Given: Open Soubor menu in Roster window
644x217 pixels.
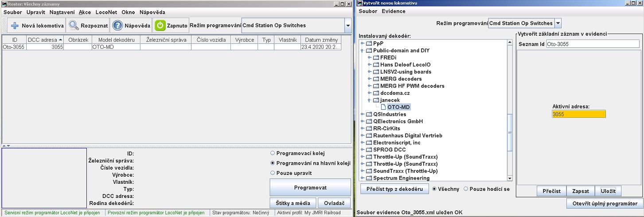Looking at the screenshot, I should 12,12.
